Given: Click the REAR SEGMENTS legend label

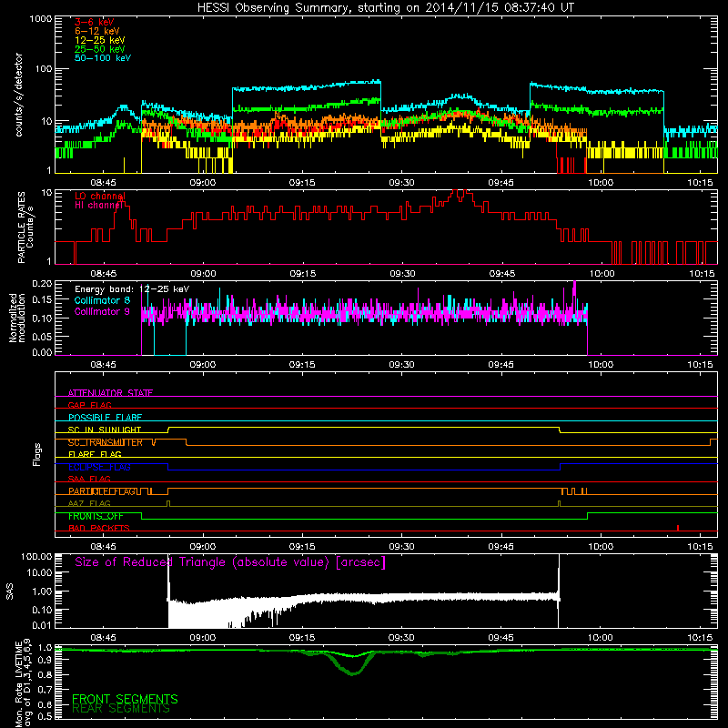Looking at the screenshot, I should coord(121,708).
